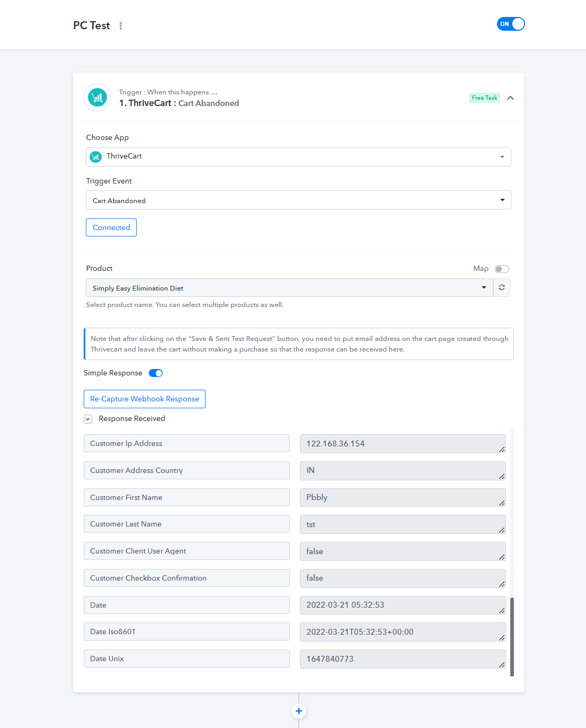Toggle the Simple Response switch
The width and height of the screenshot is (586, 728).
point(156,373)
